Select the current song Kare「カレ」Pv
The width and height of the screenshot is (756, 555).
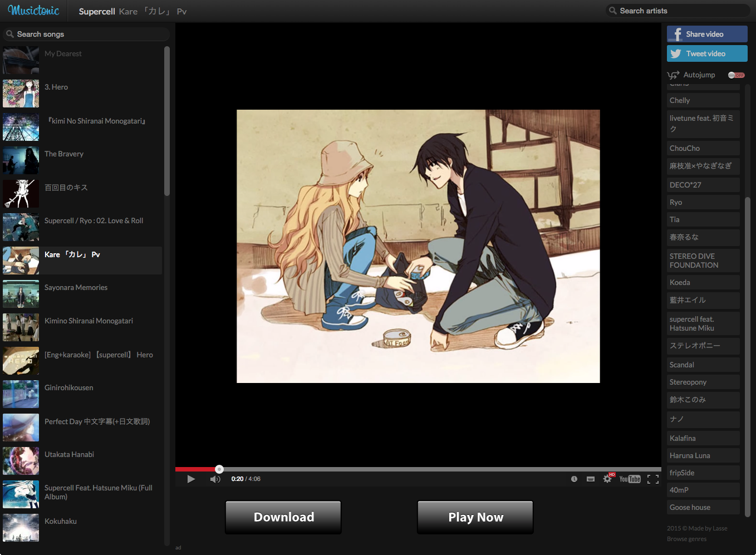pyautogui.click(x=82, y=261)
